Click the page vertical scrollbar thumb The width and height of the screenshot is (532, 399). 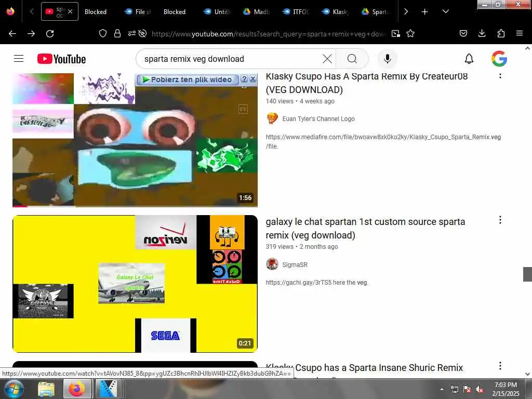pos(527,274)
